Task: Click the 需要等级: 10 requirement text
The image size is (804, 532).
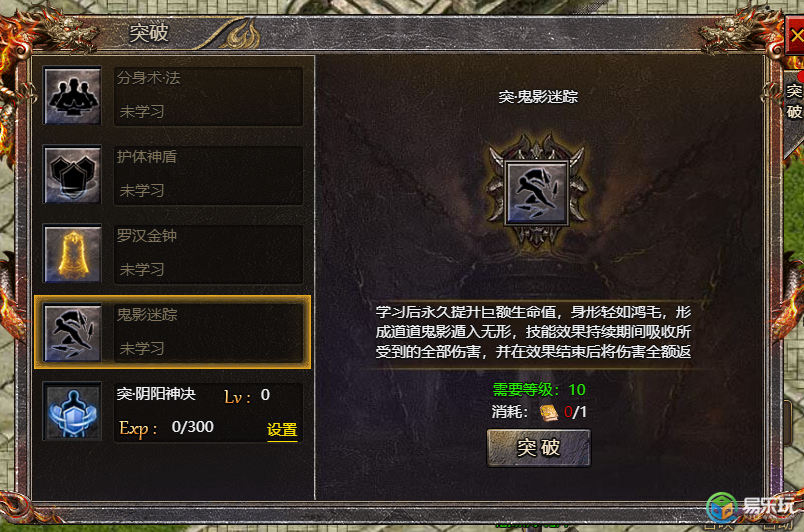Action: pos(539,390)
